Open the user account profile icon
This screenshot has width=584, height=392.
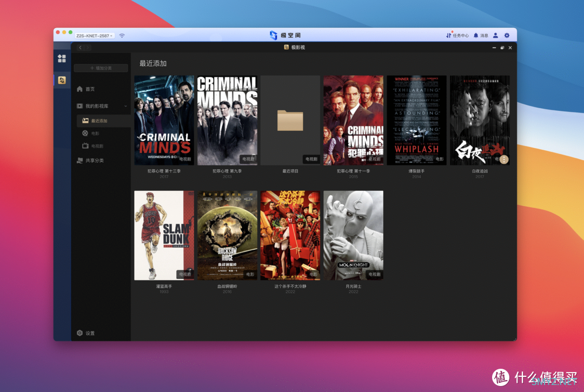tap(495, 35)
